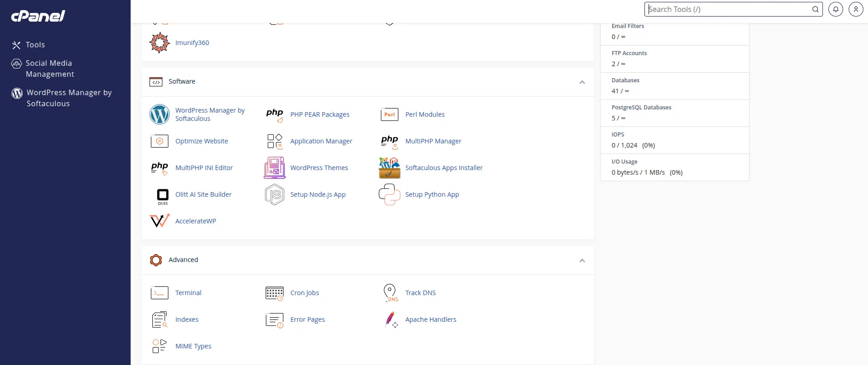Image resolution: width=868 pixels, height=365 pixels.
Task: Open the Cron Jobs link
Action: coord(305,293)
